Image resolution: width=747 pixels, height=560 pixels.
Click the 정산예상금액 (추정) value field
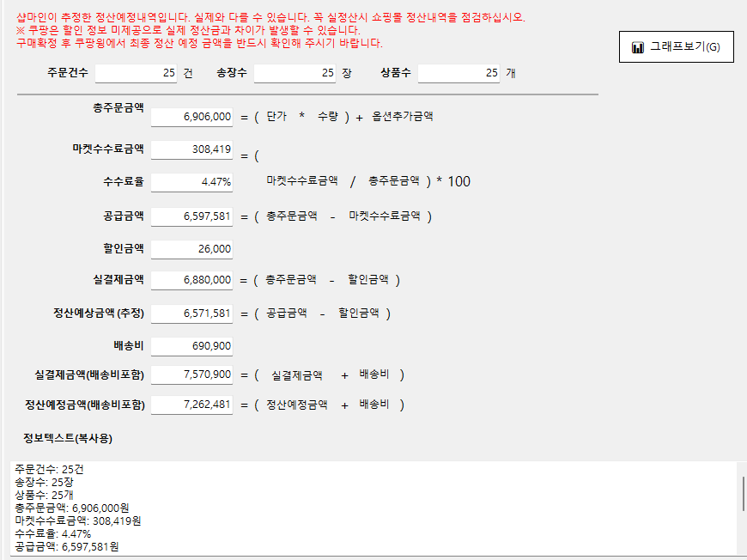coord(191,314)
